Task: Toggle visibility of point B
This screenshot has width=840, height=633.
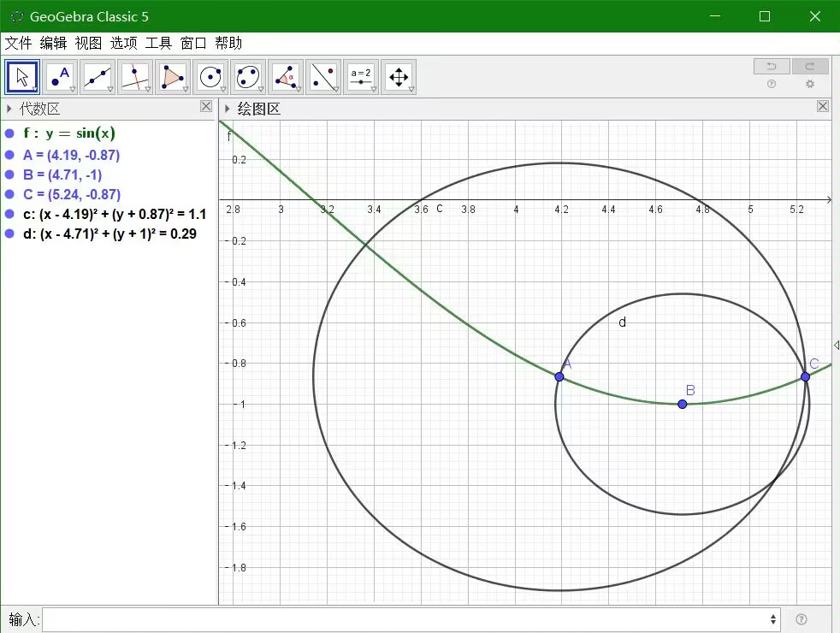Action: (9, 175)
